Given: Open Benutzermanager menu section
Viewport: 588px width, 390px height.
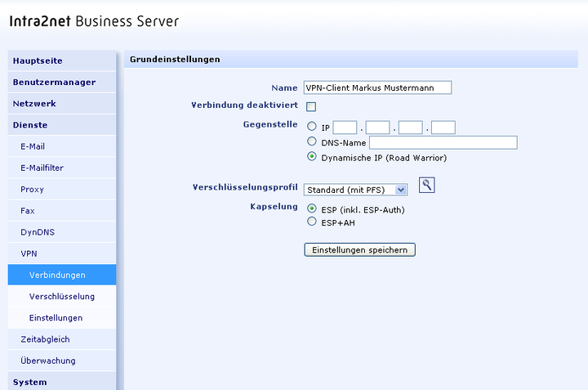Looking at the screenshot, I should pos(62,83).
